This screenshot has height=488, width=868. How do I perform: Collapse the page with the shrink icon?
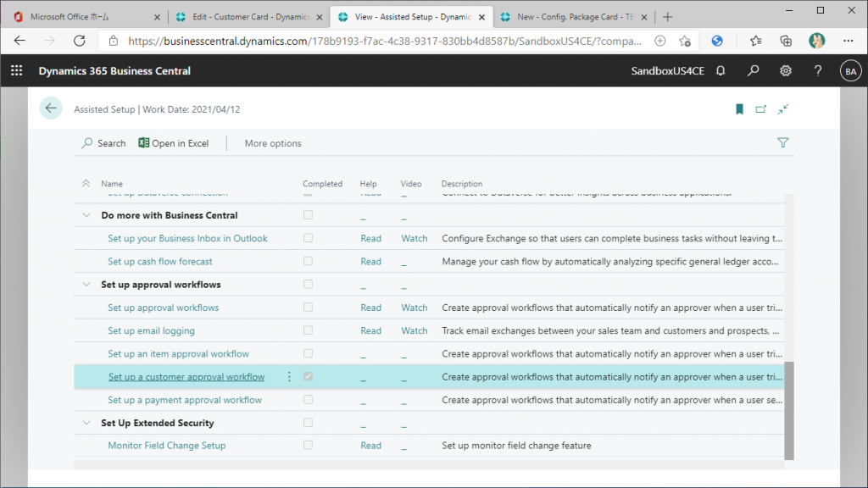point(782,109)
